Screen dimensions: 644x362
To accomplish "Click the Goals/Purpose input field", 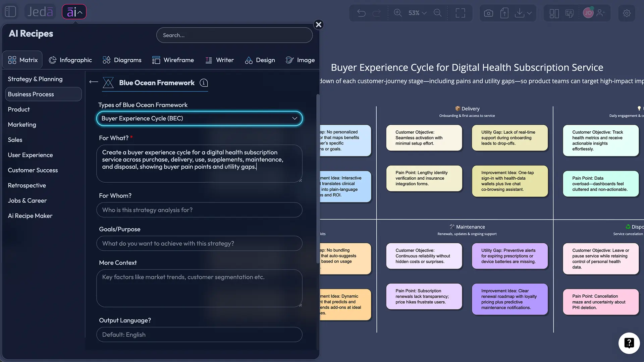I will point(199,243).
